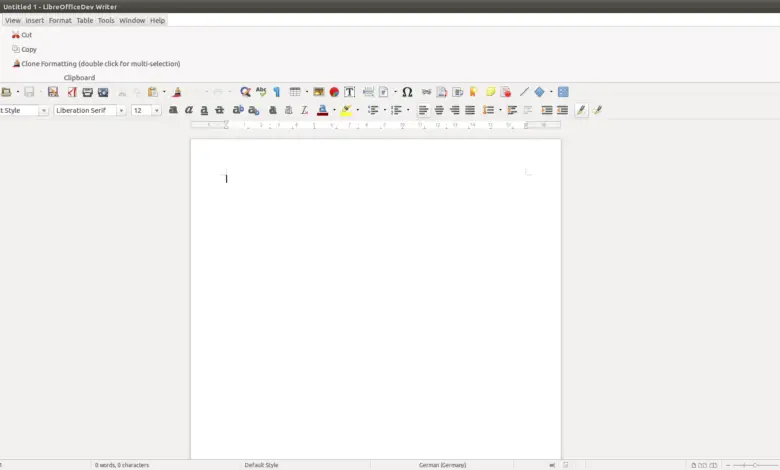Open the View menu
780x470 pixels.
click(x=13, y=20)
